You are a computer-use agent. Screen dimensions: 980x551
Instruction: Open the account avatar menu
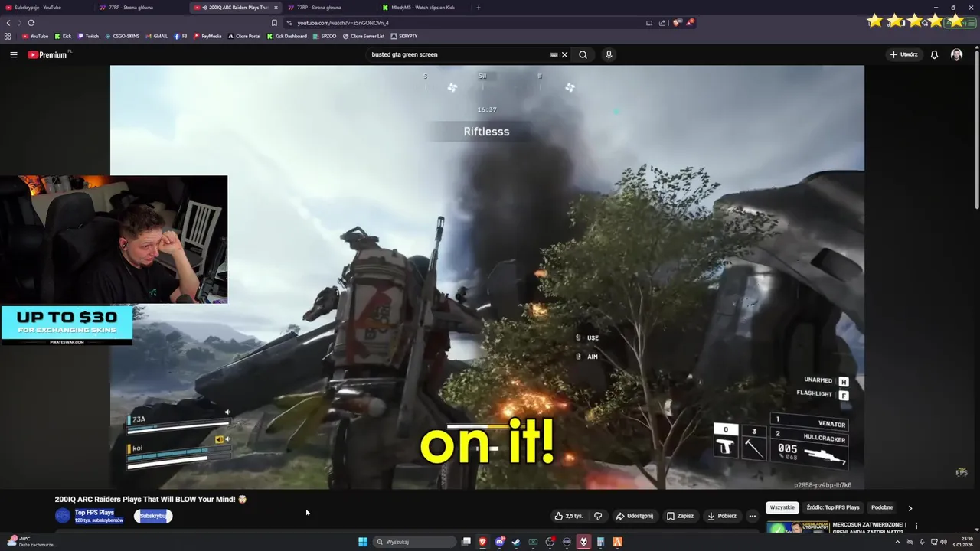[956, 54]
